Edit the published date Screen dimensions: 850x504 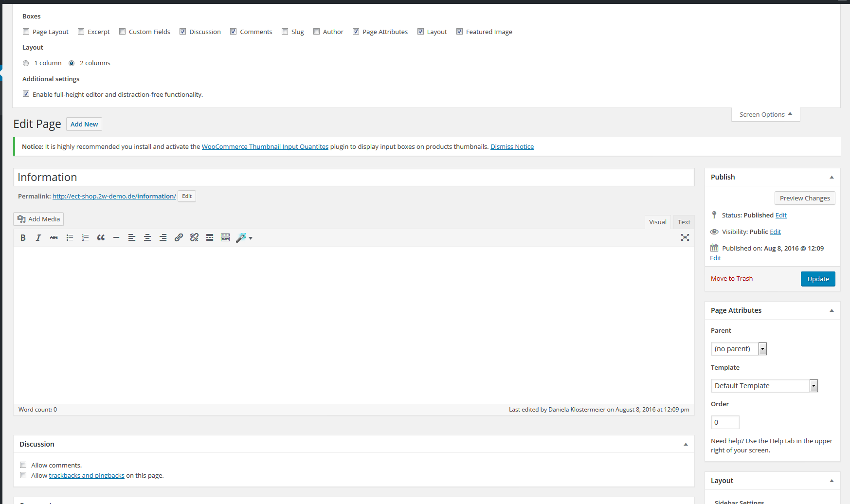pos(715,258)
